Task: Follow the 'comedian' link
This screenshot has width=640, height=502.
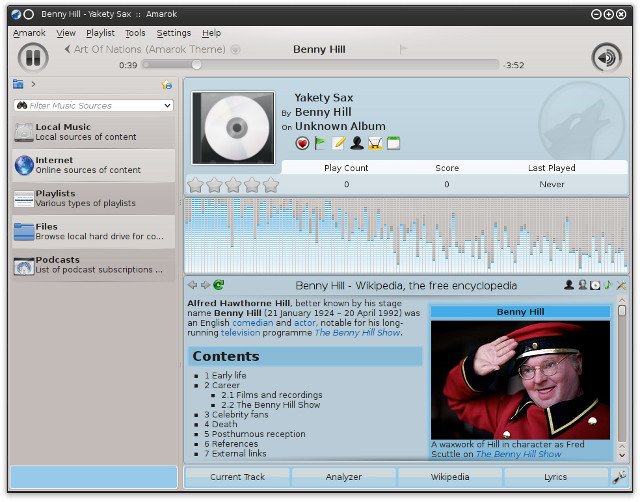Action: point(253,323)
